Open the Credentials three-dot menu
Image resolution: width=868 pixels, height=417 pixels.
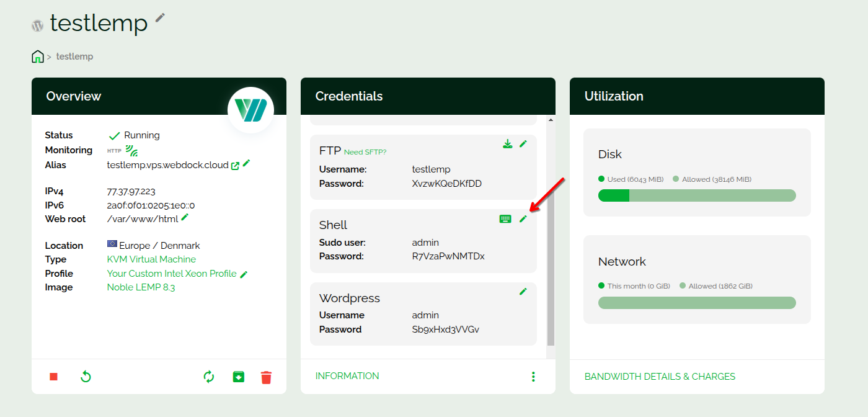click(533, 377)
